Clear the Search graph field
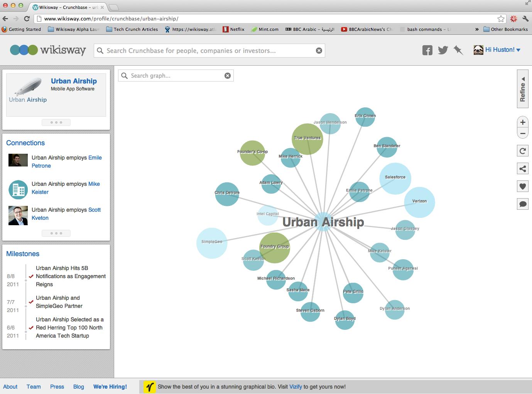Image resolution: width=532 pixels, height=394 pixels. click(x=228, y=76)
